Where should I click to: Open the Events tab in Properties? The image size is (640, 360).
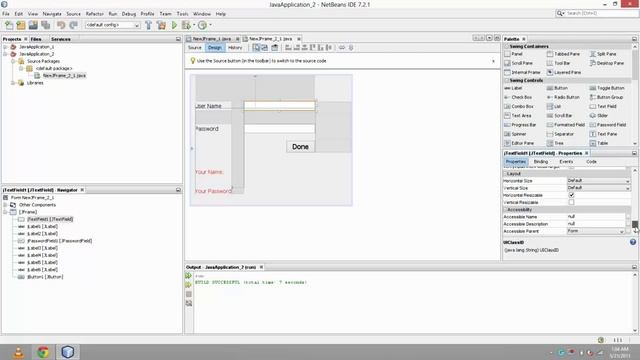(x=566, y=162)
